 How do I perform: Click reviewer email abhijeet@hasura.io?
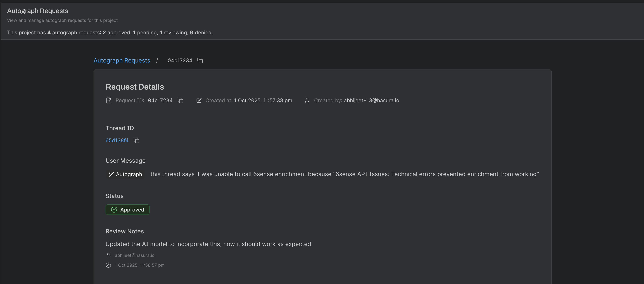click(x=135, y=255)
